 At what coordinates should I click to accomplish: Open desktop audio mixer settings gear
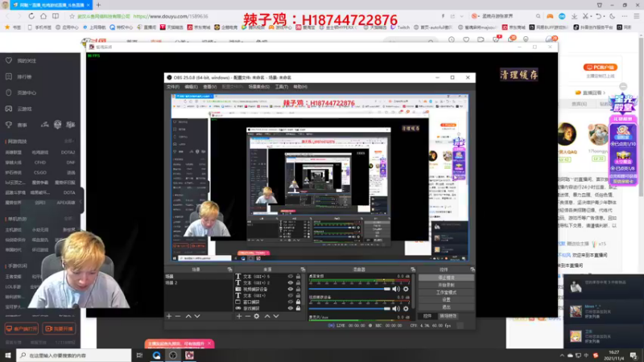pyautogui.click(x=406, y=289)
